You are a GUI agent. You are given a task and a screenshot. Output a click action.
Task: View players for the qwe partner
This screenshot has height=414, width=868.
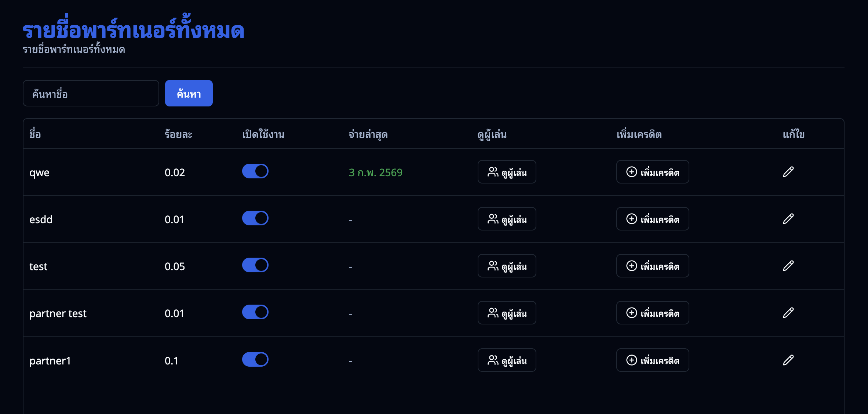(507, 172)
